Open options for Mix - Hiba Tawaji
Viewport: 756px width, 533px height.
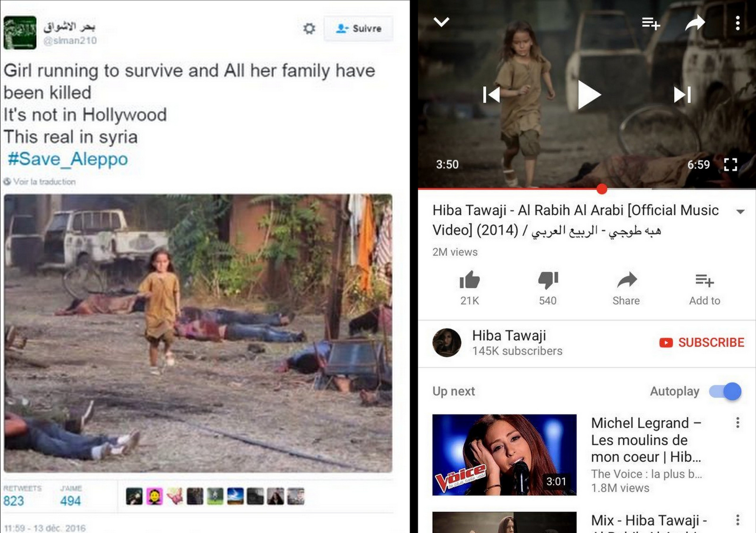click(x=738, y=520)
